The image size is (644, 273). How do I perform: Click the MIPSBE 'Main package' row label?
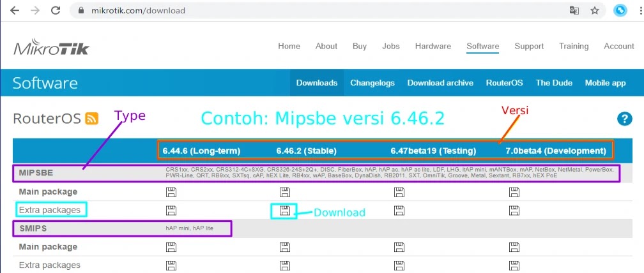tap(48, 192)
